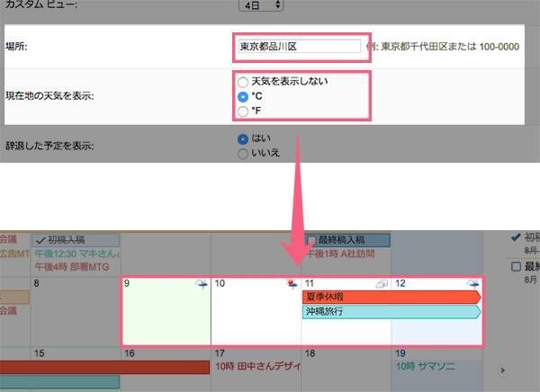Open the 夏季休暇 event
This screenshot has width=540, height=392.
click(391, 297)
